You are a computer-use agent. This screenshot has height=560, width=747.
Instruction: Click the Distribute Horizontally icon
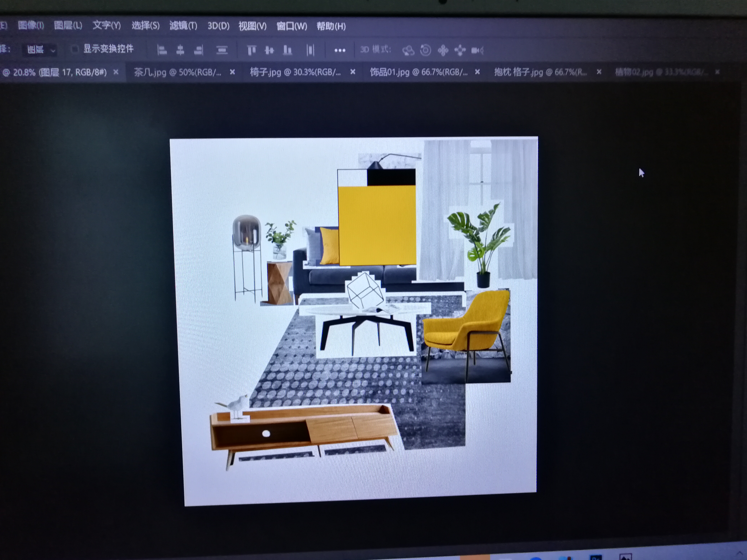(x=310, y=50)
